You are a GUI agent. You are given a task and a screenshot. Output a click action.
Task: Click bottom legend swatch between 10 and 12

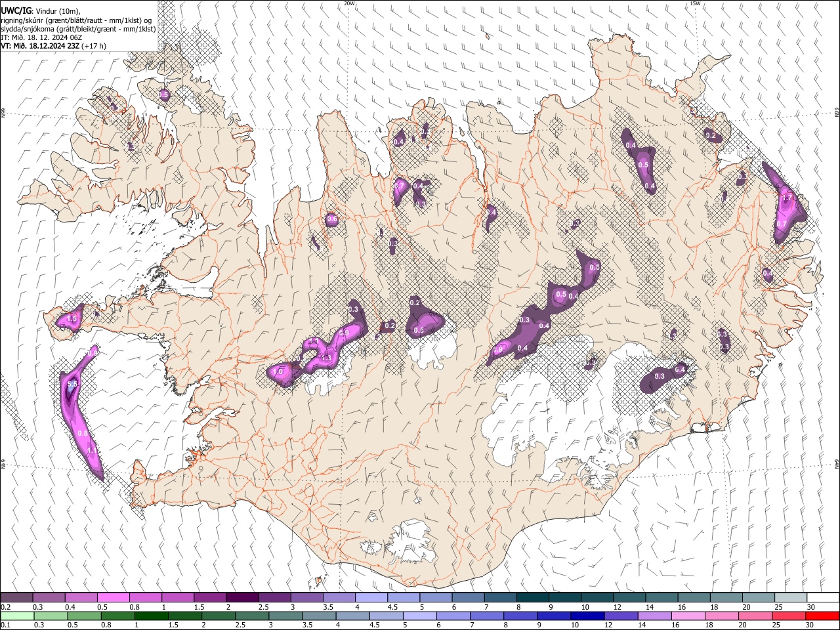pyautogui.click(x=587, y=616)
